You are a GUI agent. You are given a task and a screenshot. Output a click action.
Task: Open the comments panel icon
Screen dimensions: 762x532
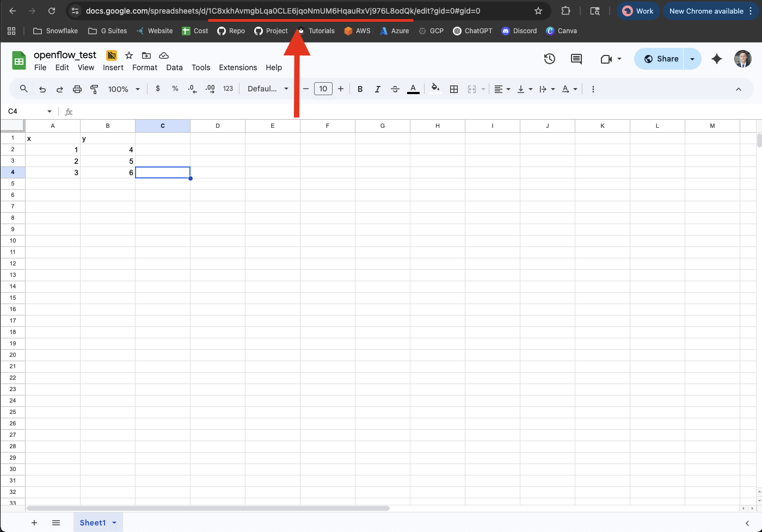[x=576, y=59]
